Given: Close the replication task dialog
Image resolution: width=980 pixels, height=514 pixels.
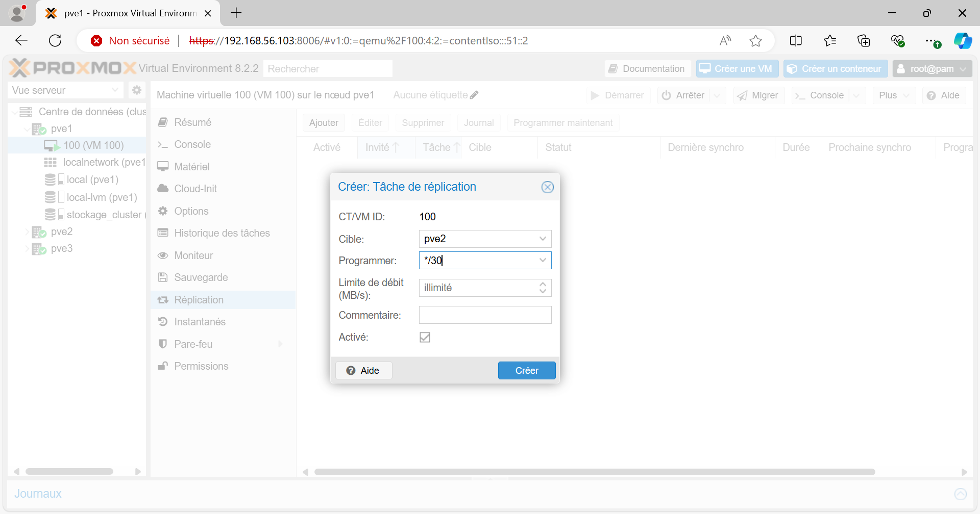Looking at the screenshot, I should pos(547,187).
